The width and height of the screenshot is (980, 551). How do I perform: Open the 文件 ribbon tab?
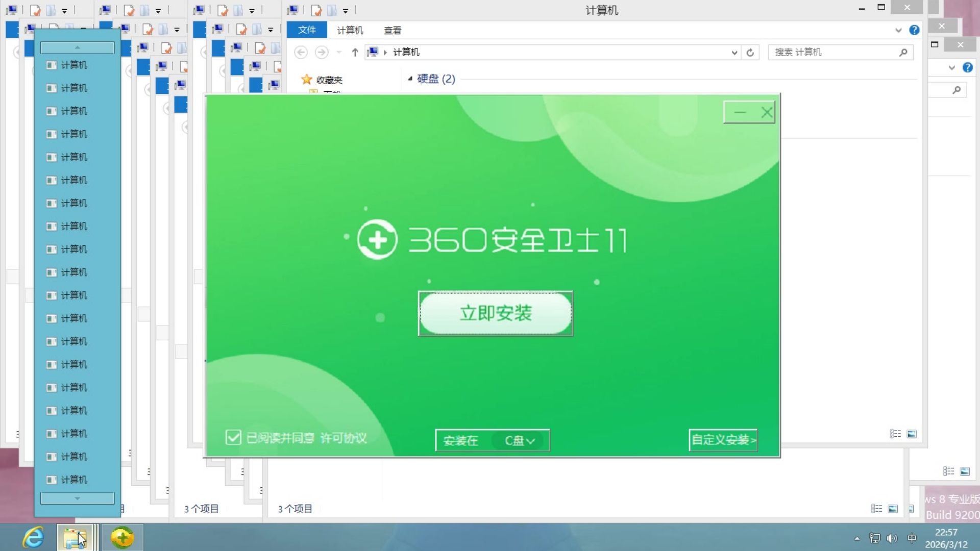coord(307,30)
